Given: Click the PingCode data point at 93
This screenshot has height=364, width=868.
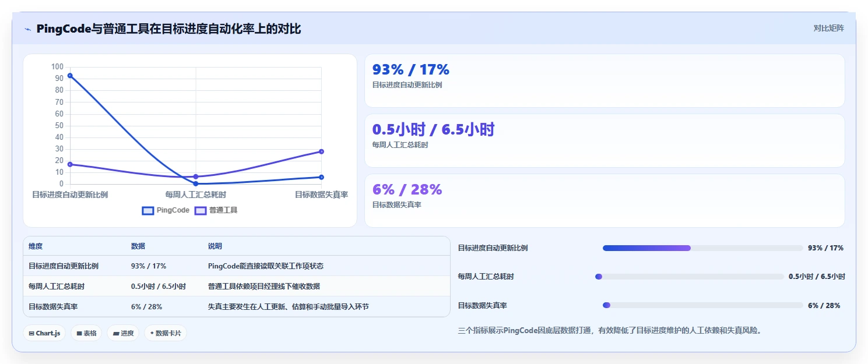Looking at the screenshot, I should [70, 75].
